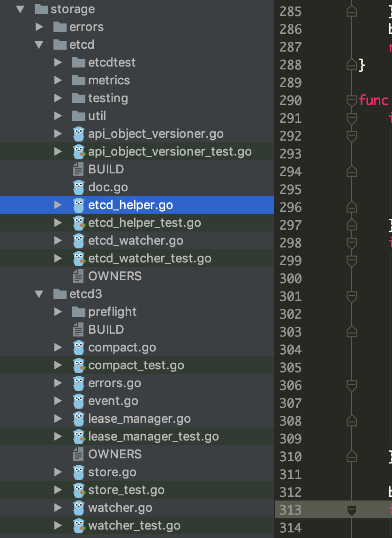Click the preflight folder icon
This screenshot has height=538, width=392.
tap(79, 312)
